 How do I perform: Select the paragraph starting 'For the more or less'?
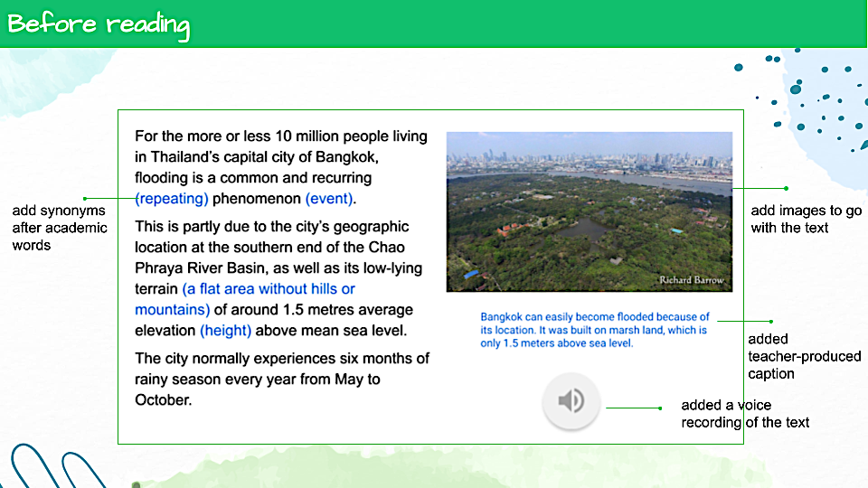(281, 167)
